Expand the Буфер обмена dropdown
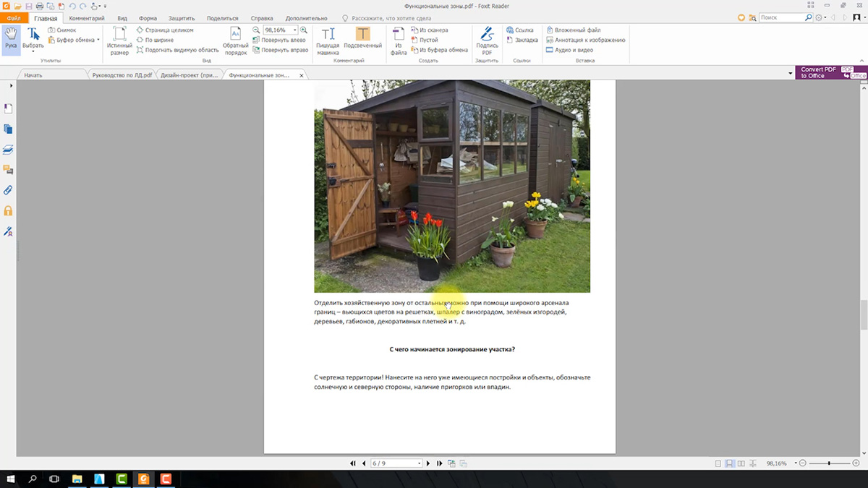 pos(98,40)
